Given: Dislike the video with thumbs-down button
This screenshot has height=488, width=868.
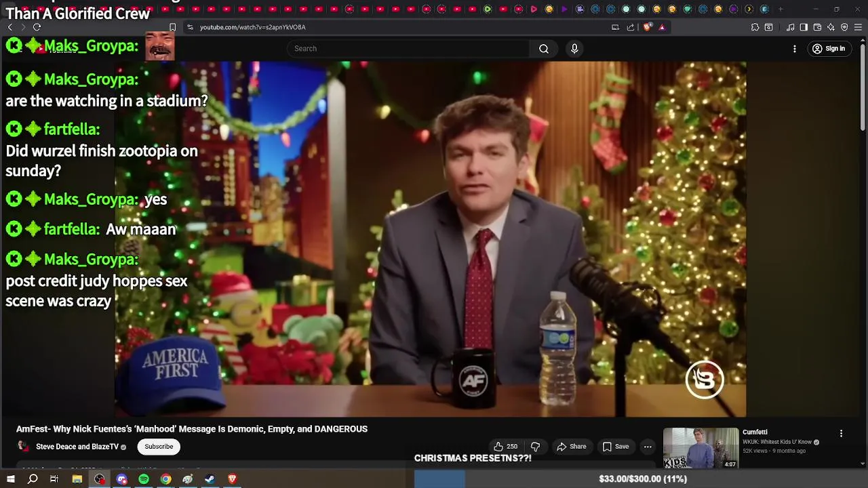Looking at the screenshot, I should [x=535, y=447].
